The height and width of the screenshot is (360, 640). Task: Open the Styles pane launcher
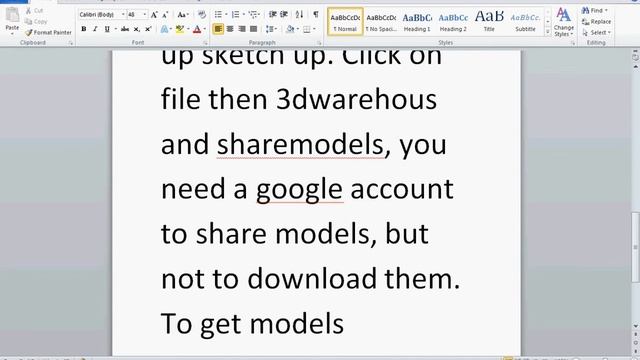[573, 43]
